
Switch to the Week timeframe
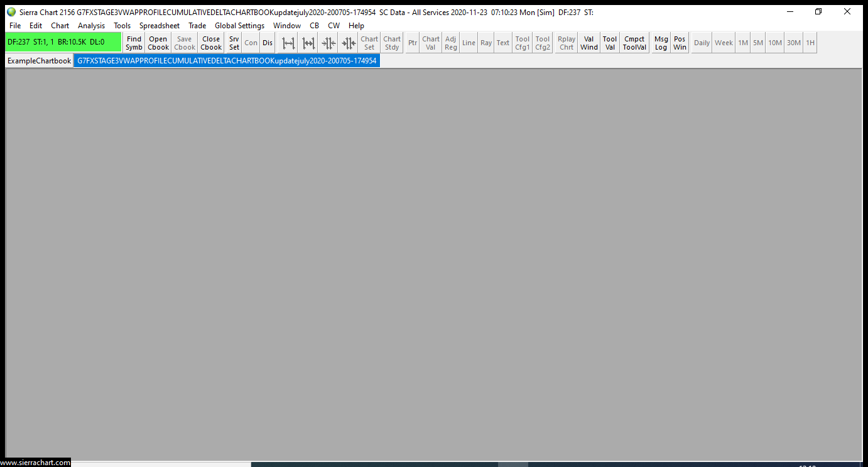[x=724, y=43]
